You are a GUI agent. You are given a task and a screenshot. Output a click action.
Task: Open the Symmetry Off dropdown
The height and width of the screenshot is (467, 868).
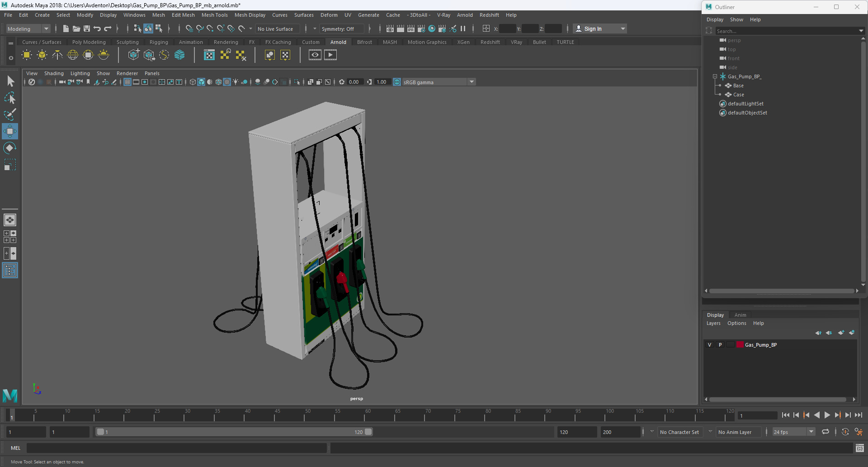click(342, 29)
